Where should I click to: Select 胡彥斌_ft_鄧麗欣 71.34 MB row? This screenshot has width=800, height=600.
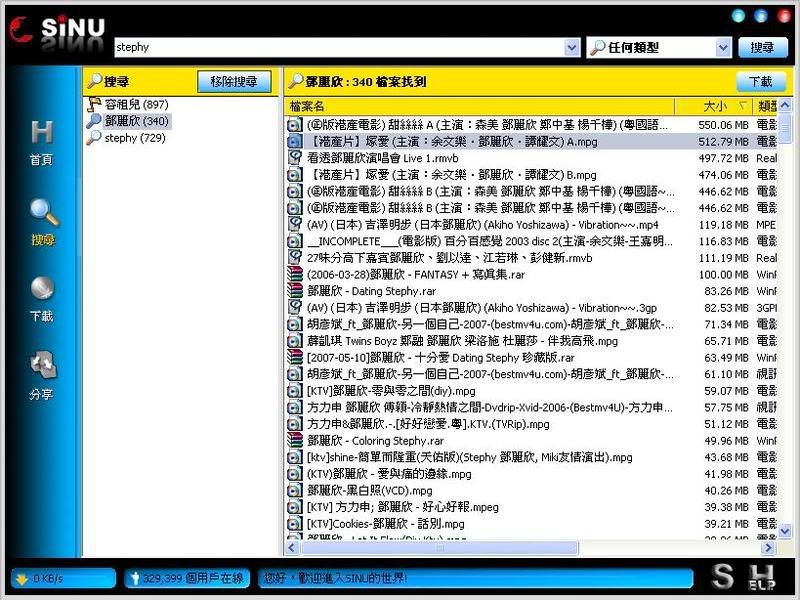[531, 324]
